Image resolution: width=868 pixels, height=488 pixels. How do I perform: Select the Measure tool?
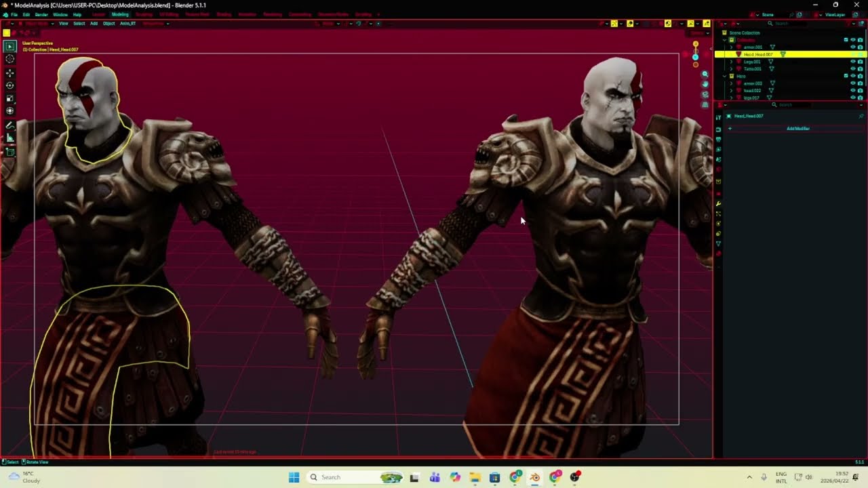(x=9, y=138)
